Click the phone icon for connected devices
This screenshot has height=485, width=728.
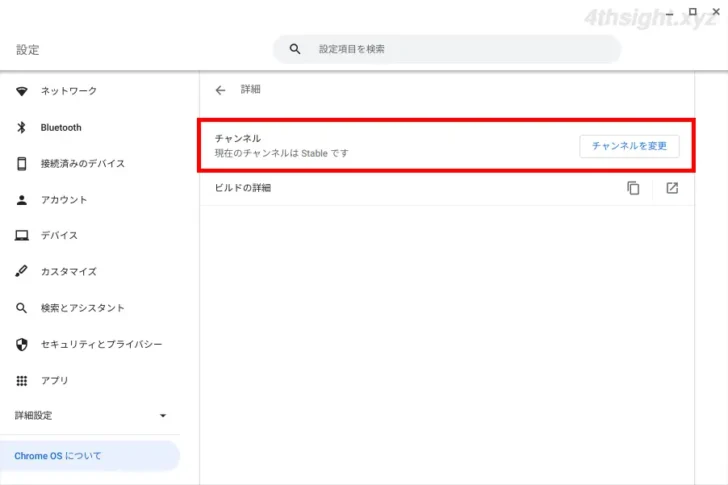click(21, 163)
